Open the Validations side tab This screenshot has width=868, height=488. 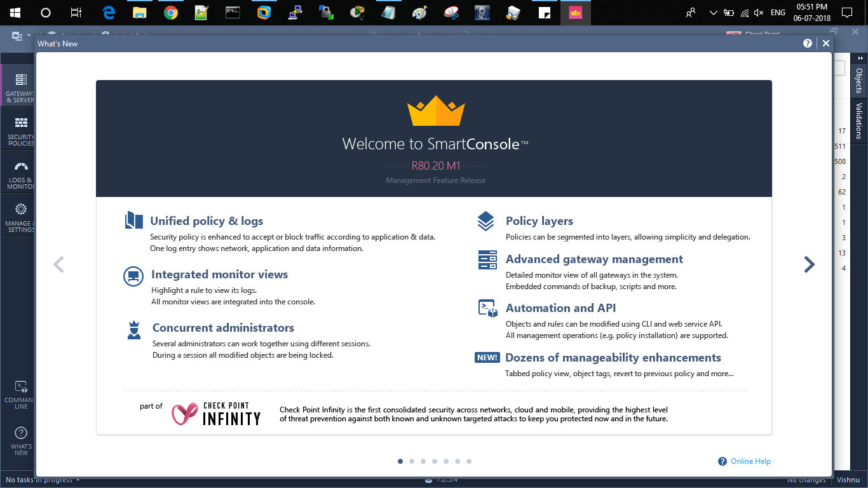(859, 121)
